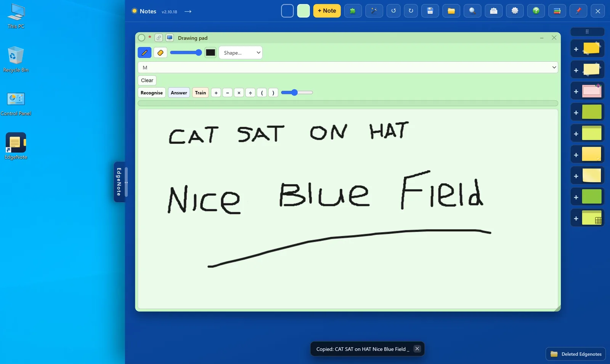
Task: Save notes with the floppy disk icon
Action: click(430, 11)
